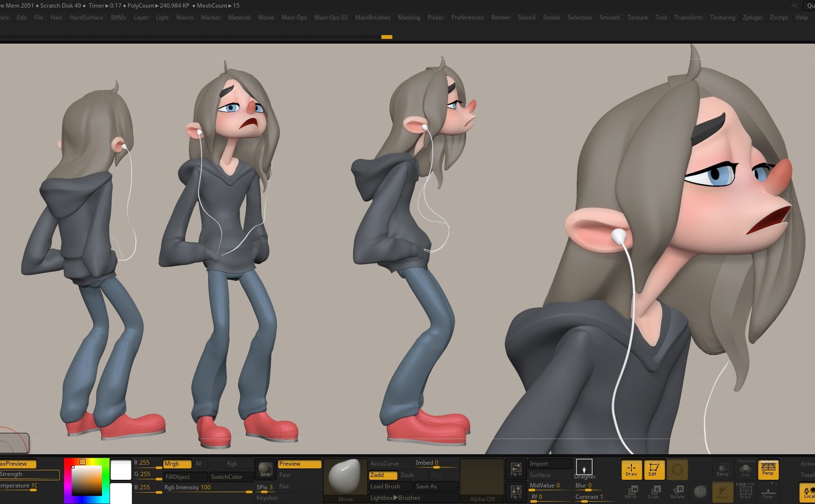Image resolution: width=815 pixels, height=504 pixels.
Task: Open the Preferences menu
Action: coord(468,18)
